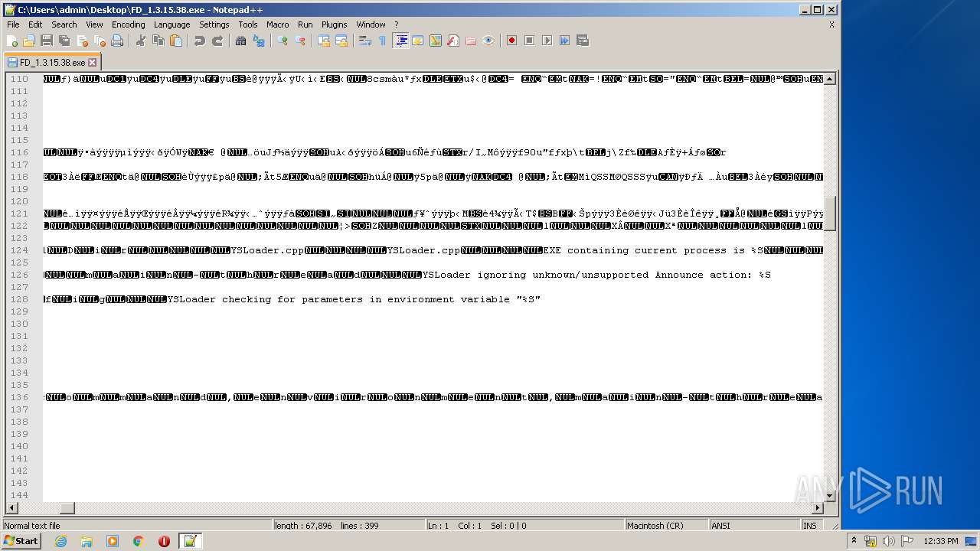Image resolution: width=980 pixels, height=551 pixels.
Task: Zoom out toolbar icon
Action: [300, 41]
